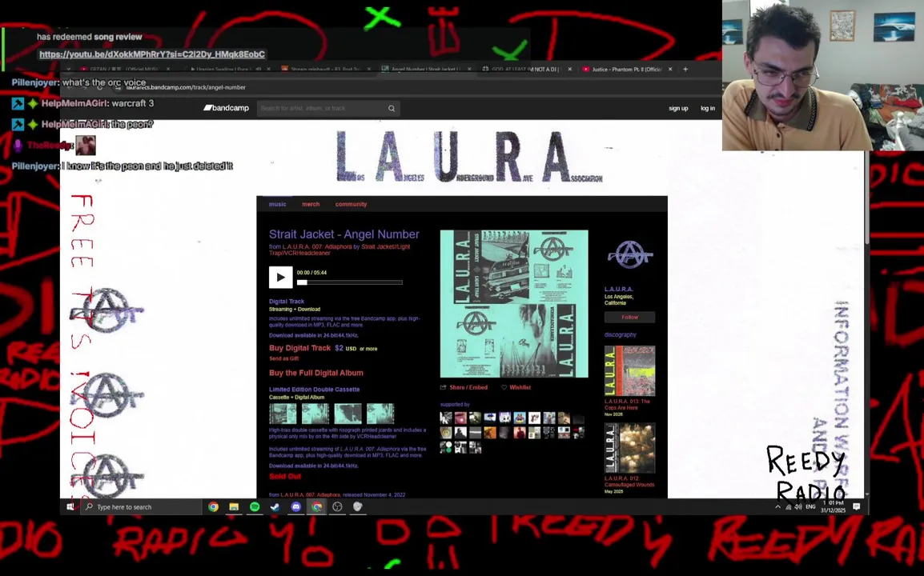Open the L.A.U.R.A. 007: Adiaphora album link
The image size is (924, 576).
(x=317, y=246)
